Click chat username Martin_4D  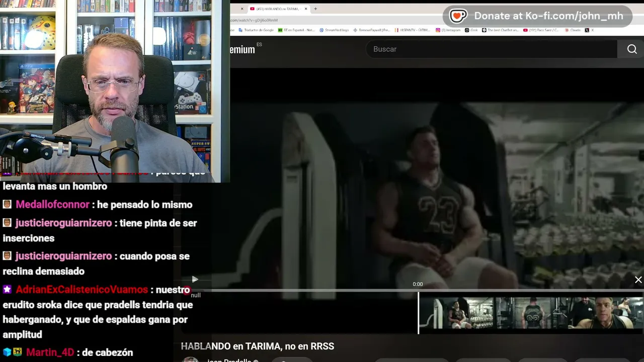[50, 352]
